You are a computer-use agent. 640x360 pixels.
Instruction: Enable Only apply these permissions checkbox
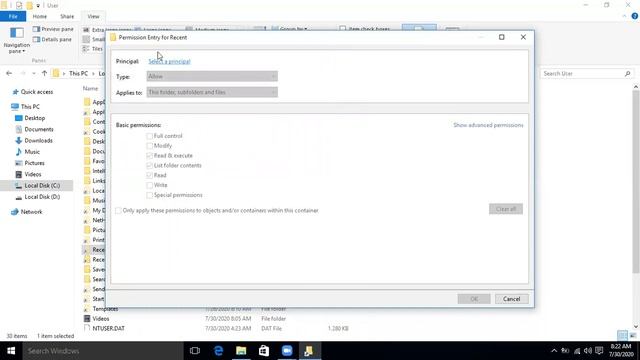click(x=118, y=211)
